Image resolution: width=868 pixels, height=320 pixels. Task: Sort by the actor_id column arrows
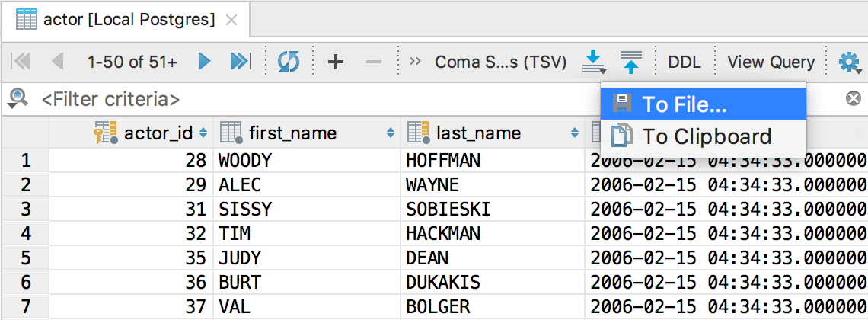[x=203, y=133]
